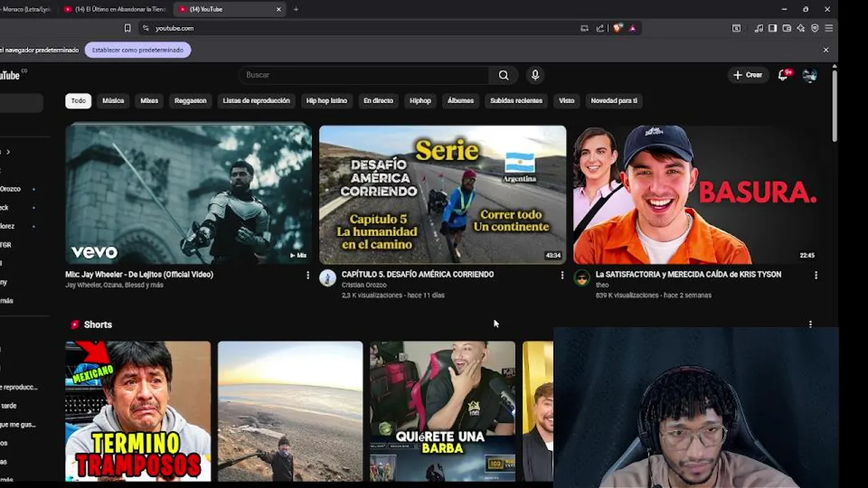Open Crear video menu
Viewport: 868px width, 488px height.
(x=748, y=75)
